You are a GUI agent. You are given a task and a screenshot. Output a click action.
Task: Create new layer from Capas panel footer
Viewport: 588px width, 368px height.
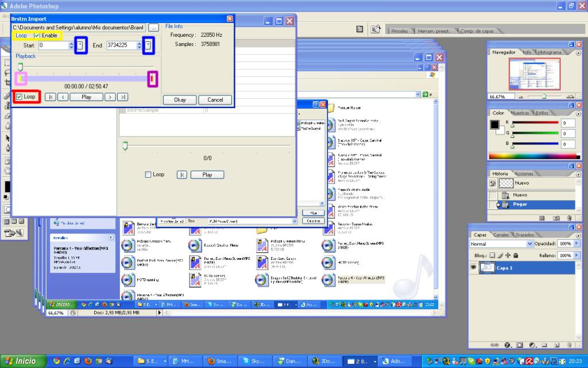(556, 345)
